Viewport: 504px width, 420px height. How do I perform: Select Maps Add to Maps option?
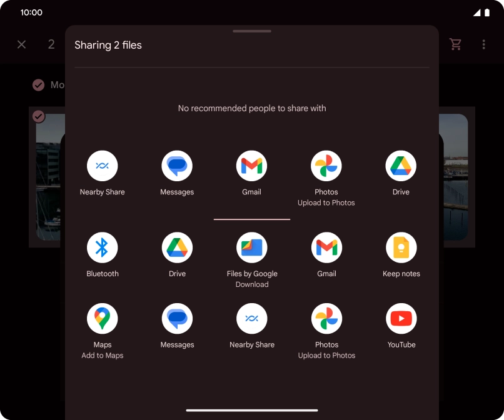click(x=102, y=319)
